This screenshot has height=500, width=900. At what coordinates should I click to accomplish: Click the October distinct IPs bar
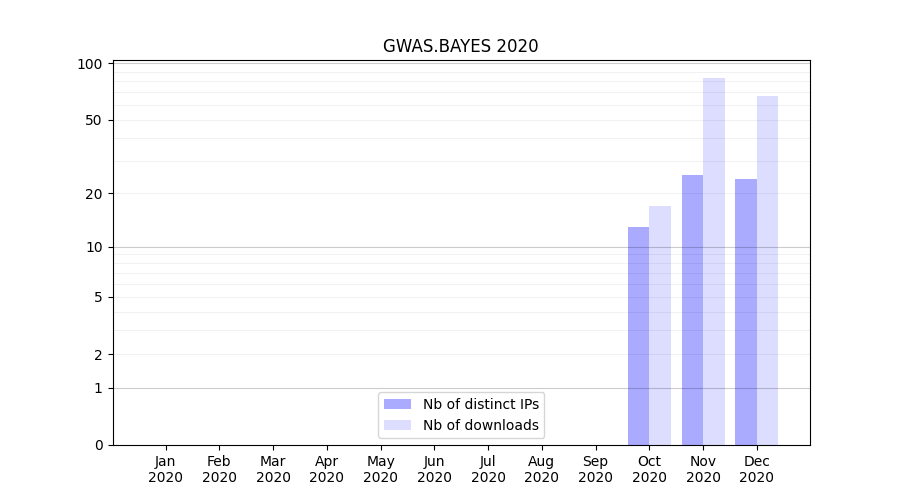coord(638,335)
